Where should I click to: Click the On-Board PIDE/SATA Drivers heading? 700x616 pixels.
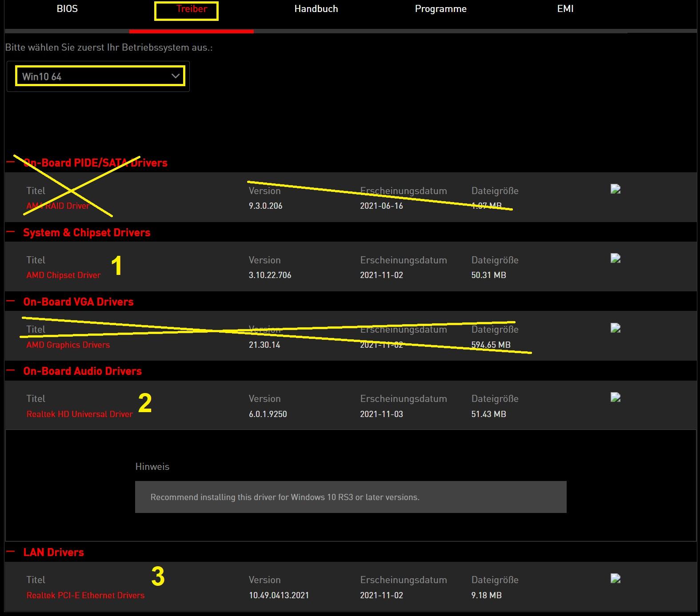pos(95,163)
